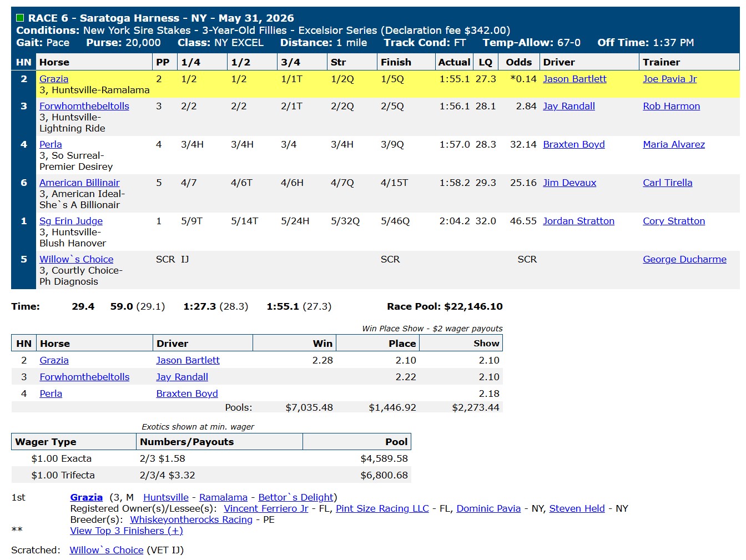This screenshot has width=746, height=560.
Task: Open the bold Grazia link in the 1st place summary
Action: tap(87, 497)
